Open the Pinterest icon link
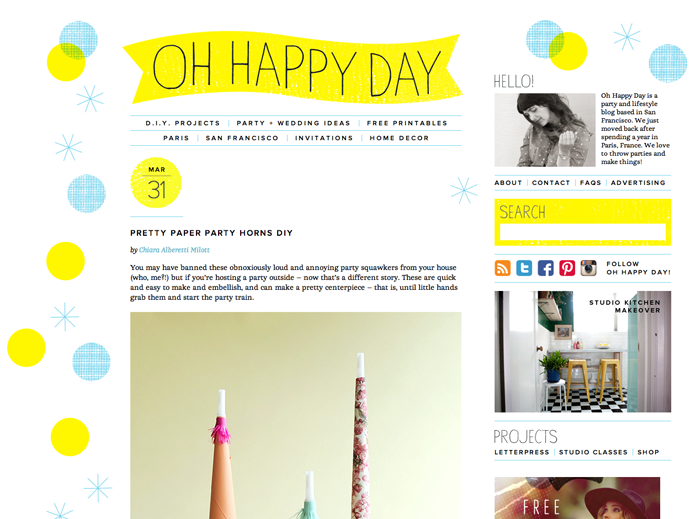 (567, 268)
